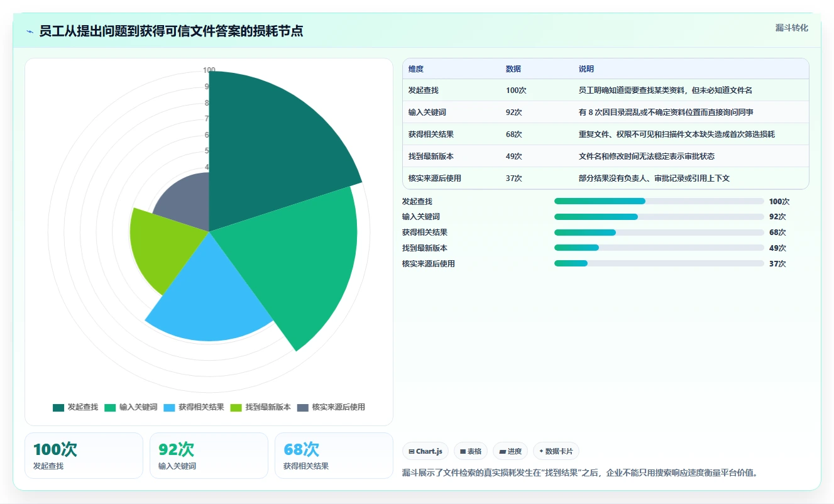Click the 49次 table cell

tap(514, 156)
